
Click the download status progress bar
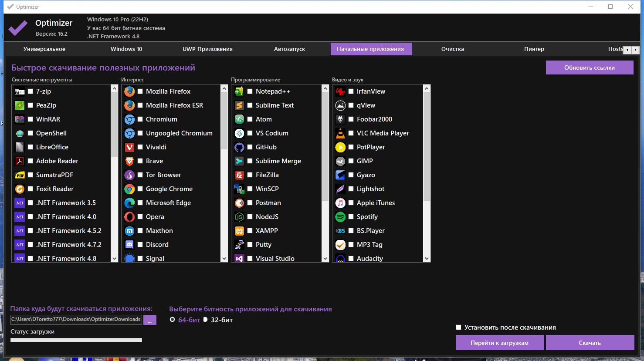[x=76, y=340]
